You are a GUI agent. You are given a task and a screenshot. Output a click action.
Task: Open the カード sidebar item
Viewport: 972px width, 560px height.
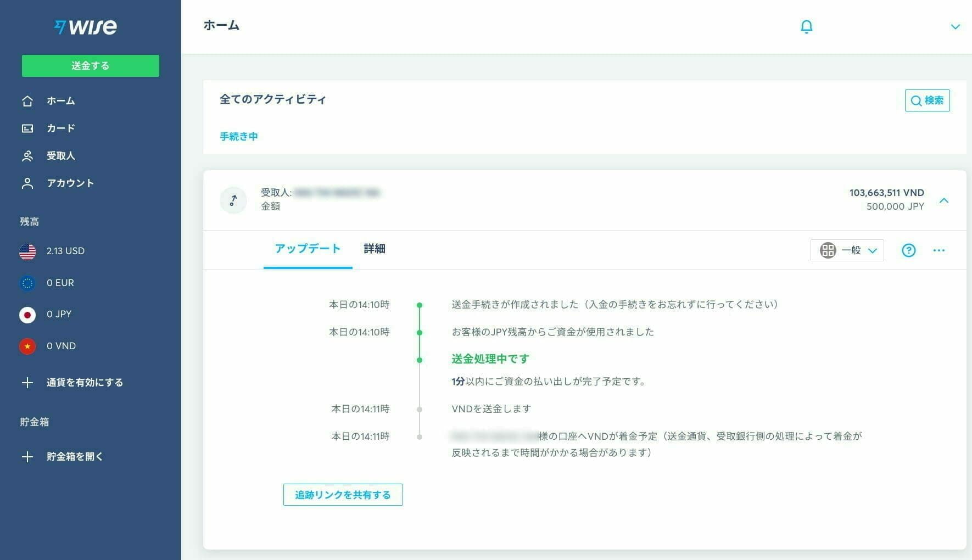(60, 128)
